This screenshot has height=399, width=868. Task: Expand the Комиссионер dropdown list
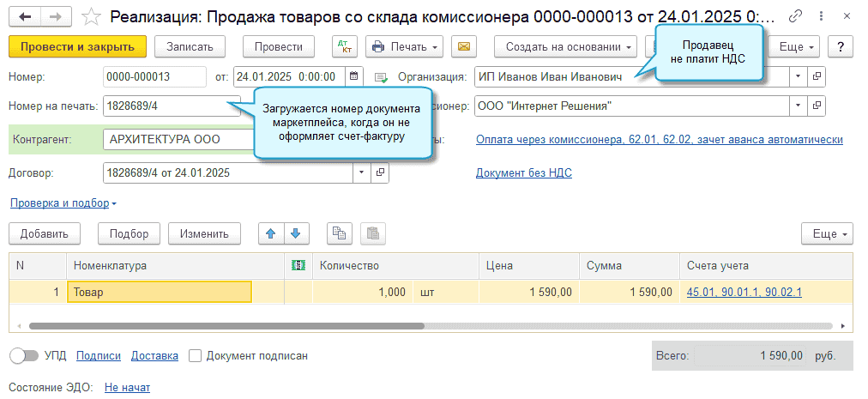click(799, 106)
